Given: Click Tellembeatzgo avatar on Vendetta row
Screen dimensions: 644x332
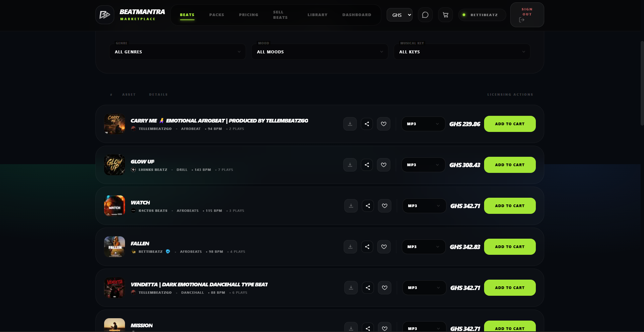Looking at the screenshot, I should point(133,292).
